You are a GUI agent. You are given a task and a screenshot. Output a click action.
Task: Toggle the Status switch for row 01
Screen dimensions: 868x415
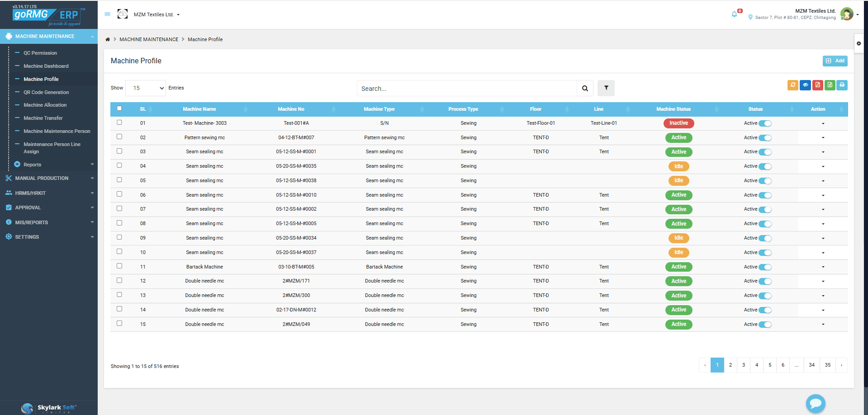[x=765, y=123]
